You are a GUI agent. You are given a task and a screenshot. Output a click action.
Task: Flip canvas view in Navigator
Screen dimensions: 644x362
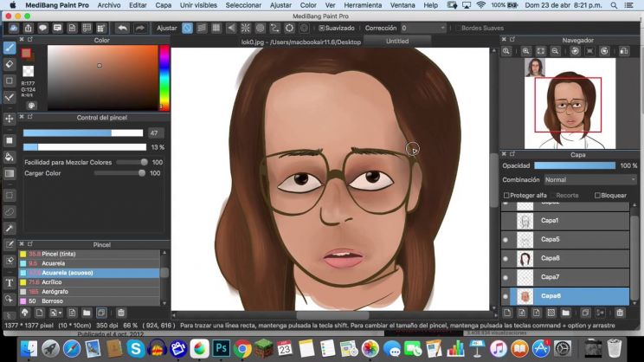click(624, 51)
